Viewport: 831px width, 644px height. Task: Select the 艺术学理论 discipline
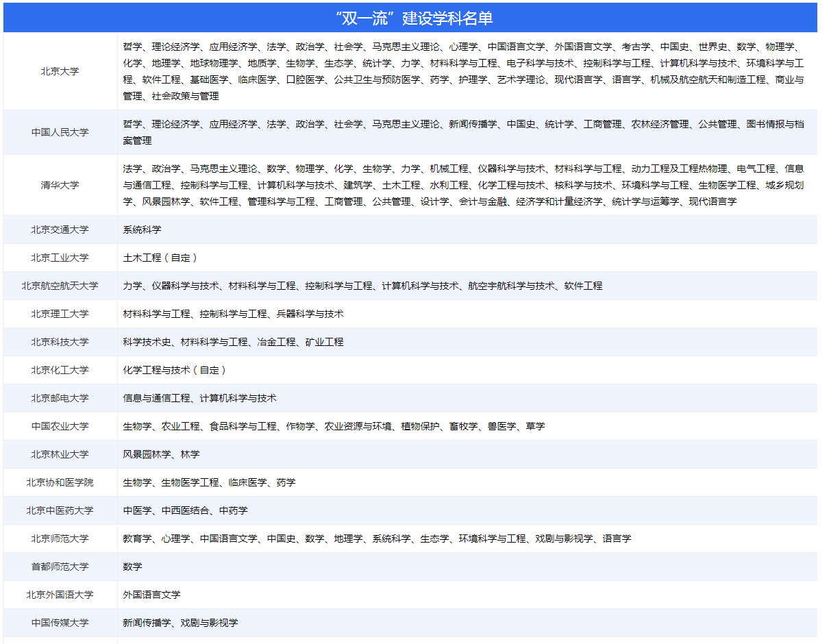click(x=521, y=79)
